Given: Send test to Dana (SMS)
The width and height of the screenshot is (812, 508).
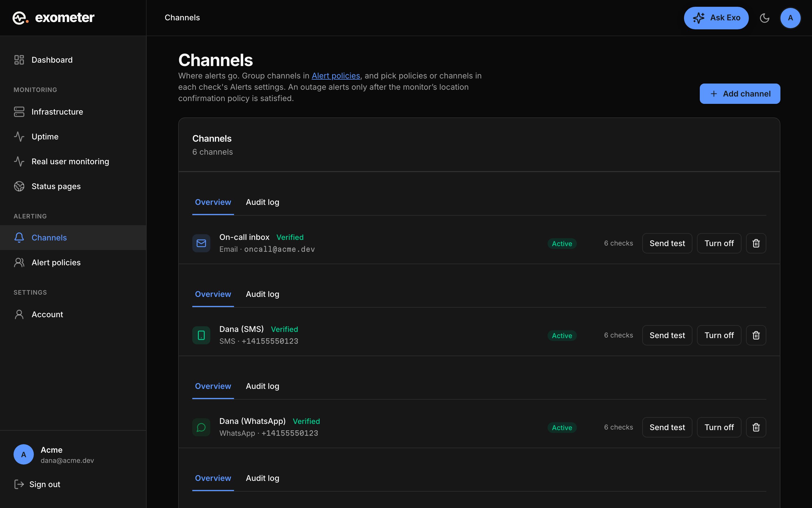Looking at the screenshot, I should [667, 335].
